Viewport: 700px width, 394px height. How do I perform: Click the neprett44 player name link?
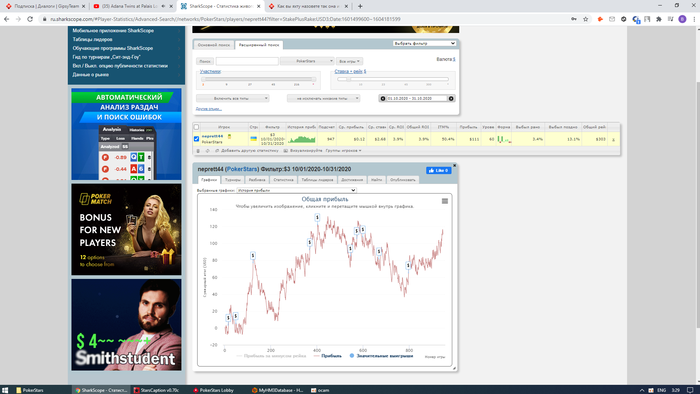[212, 136]
